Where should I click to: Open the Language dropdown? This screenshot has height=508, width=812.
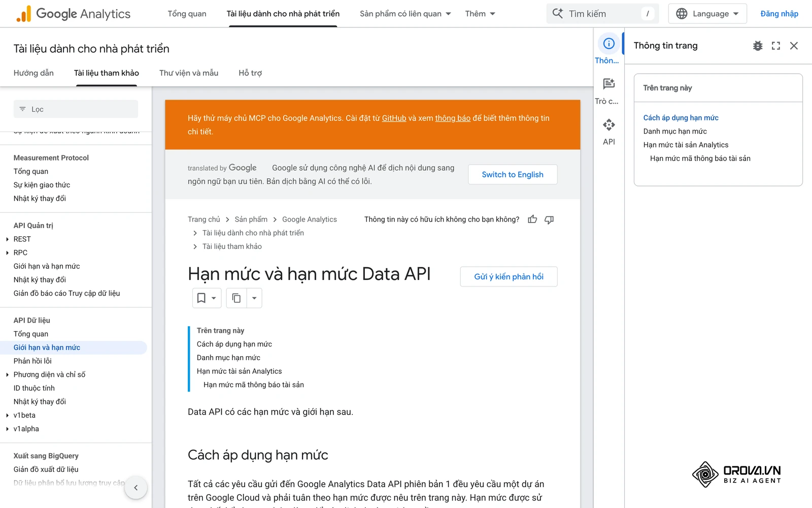coord(707,14)
